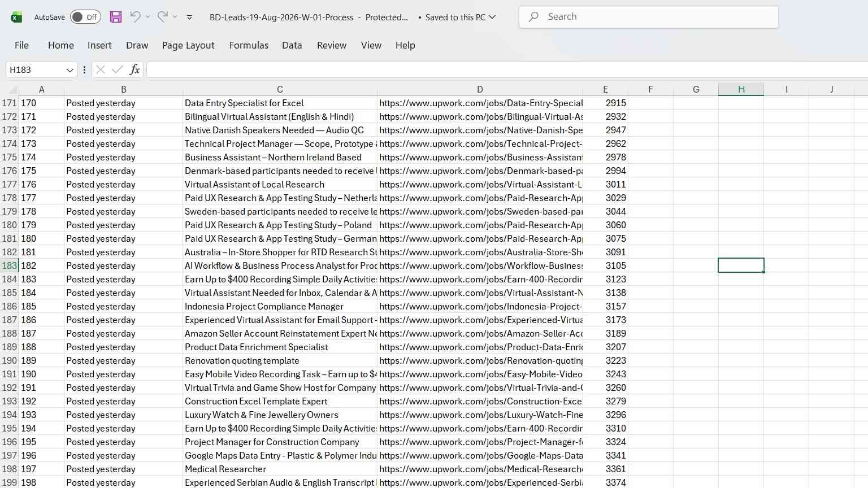Screen dimensions: 868x488
Task: Expand the Name Box dropdown arrow
Action: [70, 70]
